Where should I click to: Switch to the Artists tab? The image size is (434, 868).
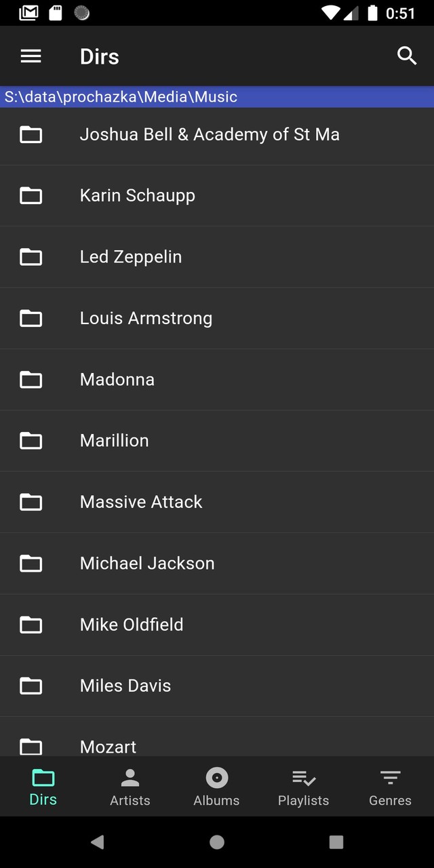coord(130,787)
